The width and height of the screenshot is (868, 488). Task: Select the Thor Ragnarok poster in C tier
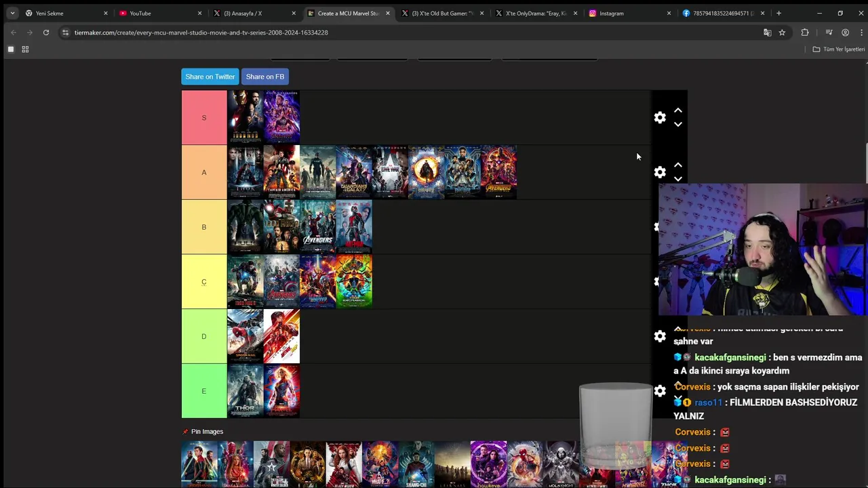tap(354, 282)
